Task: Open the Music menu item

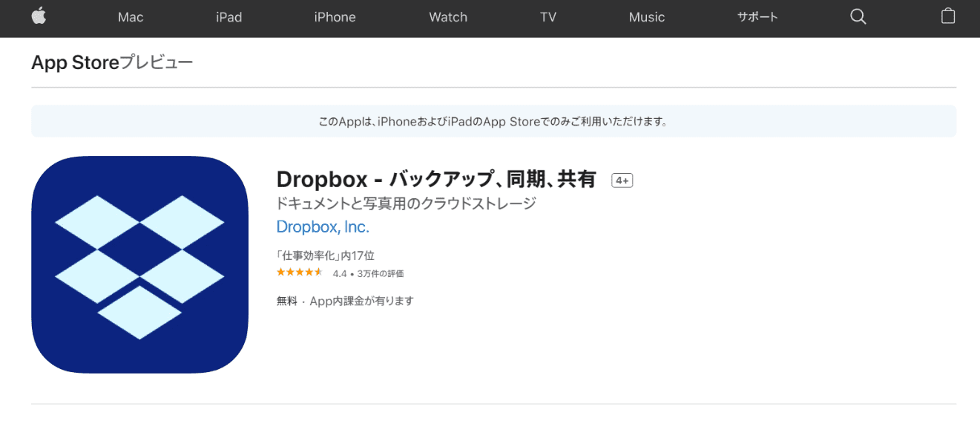Action: (647, 17)
